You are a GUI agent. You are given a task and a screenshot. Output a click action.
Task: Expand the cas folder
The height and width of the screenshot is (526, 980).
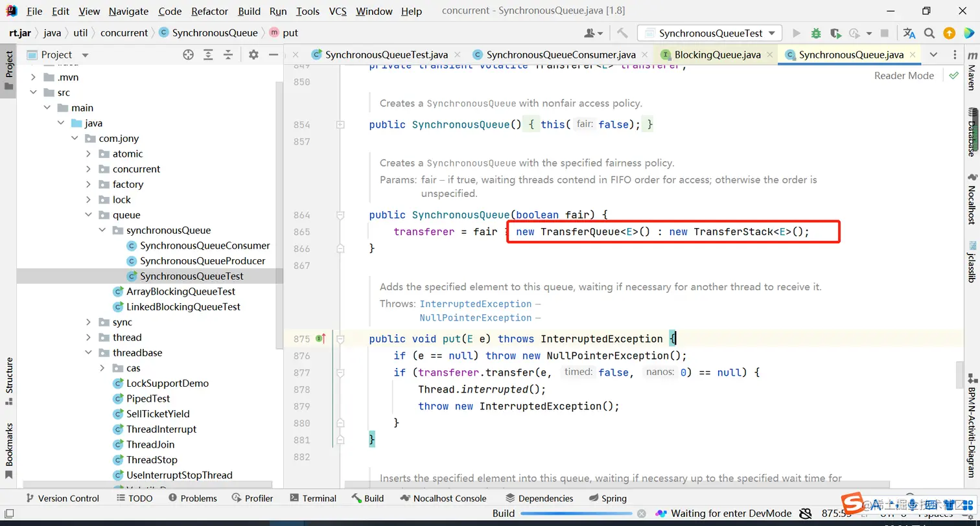(x=102, y=368)
